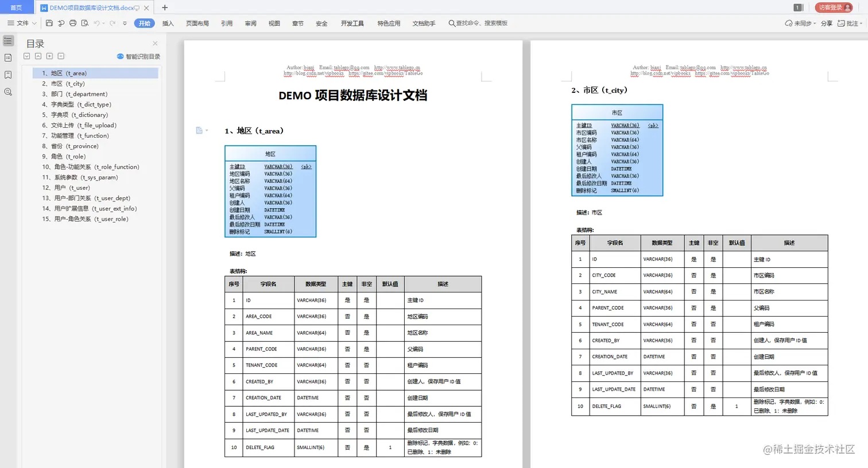Go to outline item 15、用户-角色关系 (t_user_role)
868x468 pixels.
point(85,219)
